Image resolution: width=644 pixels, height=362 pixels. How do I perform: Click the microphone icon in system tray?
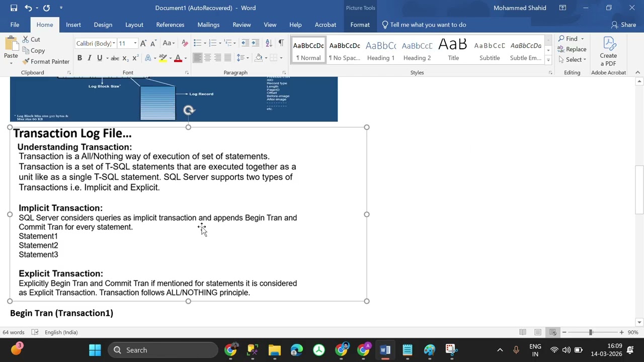tap(516, 350)
